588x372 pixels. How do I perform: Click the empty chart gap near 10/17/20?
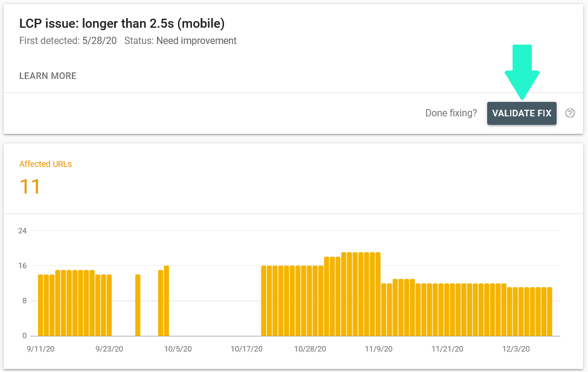click(x=241, y=301)
